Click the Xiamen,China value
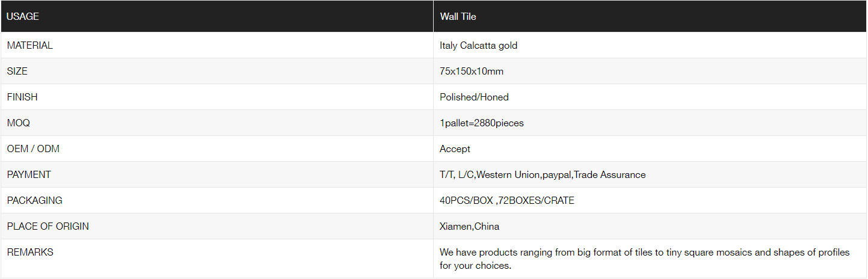The image size is (868, 279). (x=469, y=226)
